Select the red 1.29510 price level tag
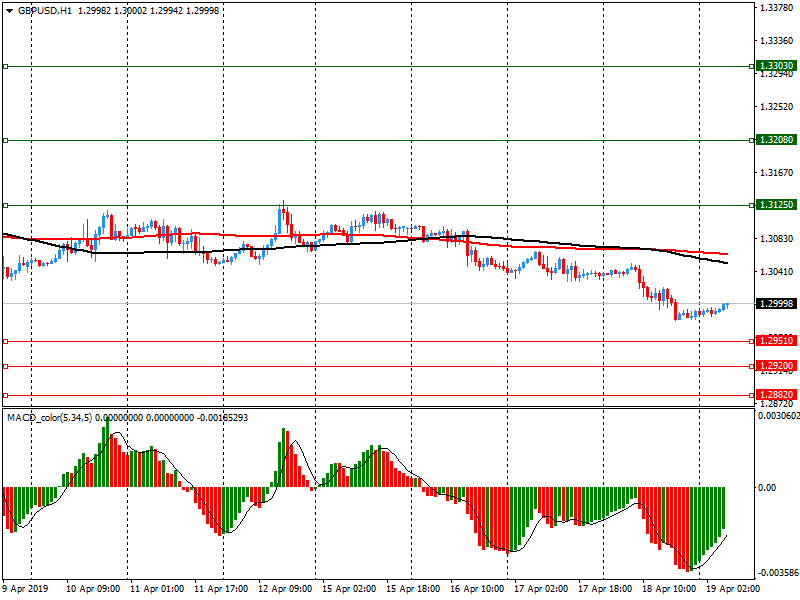 (776, 341)
